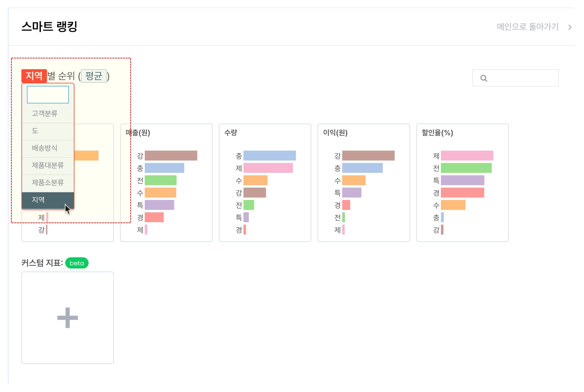Open the 지역 dimension dropdown

[x=34, y=76]
